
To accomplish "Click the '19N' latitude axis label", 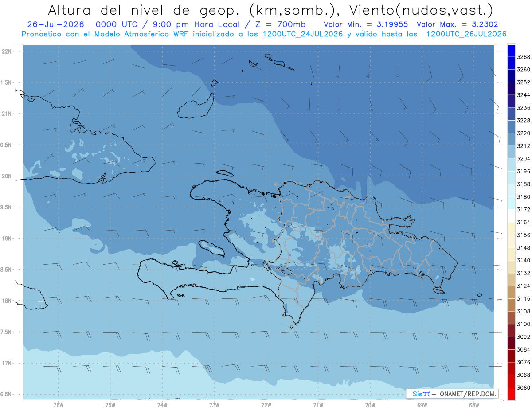I will [x=7, y=238].
